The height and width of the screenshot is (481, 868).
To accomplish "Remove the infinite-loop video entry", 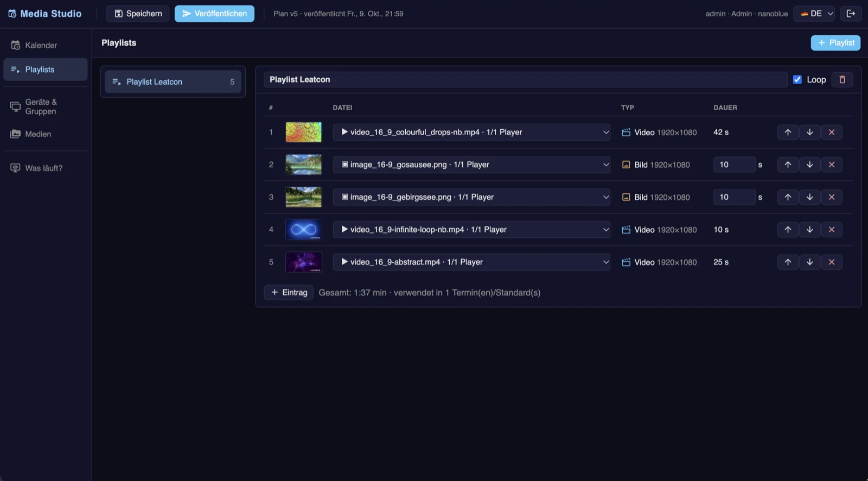I will (x=832, y=230).
